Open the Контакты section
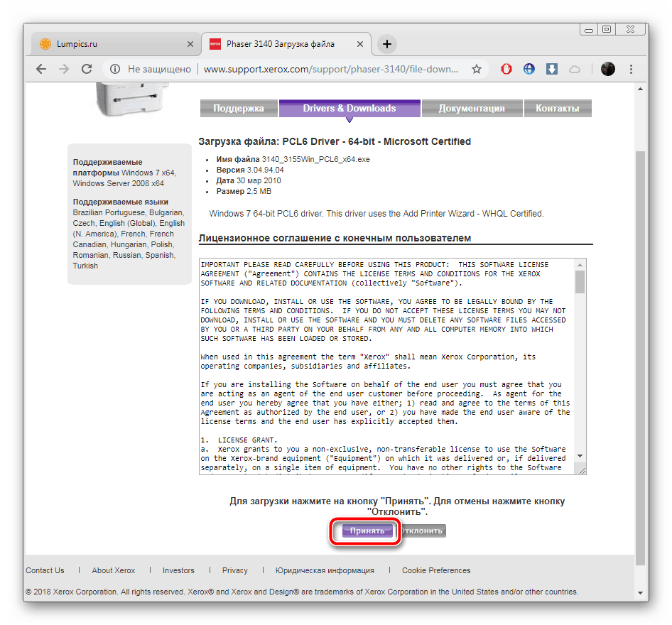 pos(557,109)
